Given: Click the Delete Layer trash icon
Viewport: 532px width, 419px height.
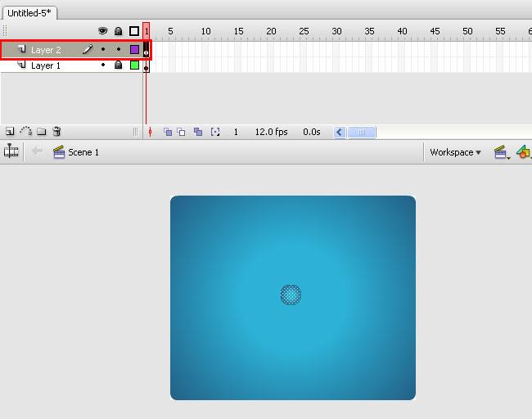Looking at the screenshot, I should coord(56,131).
